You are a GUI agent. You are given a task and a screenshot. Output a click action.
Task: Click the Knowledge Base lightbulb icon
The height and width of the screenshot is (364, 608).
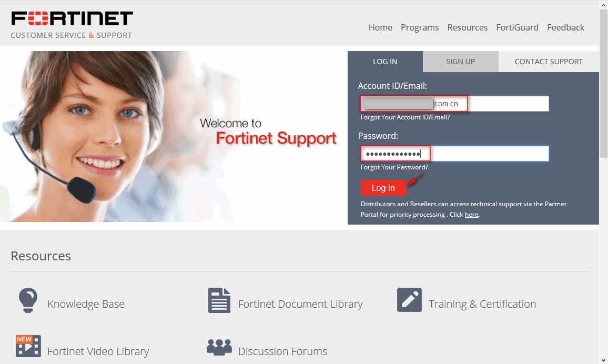(28, 300)
